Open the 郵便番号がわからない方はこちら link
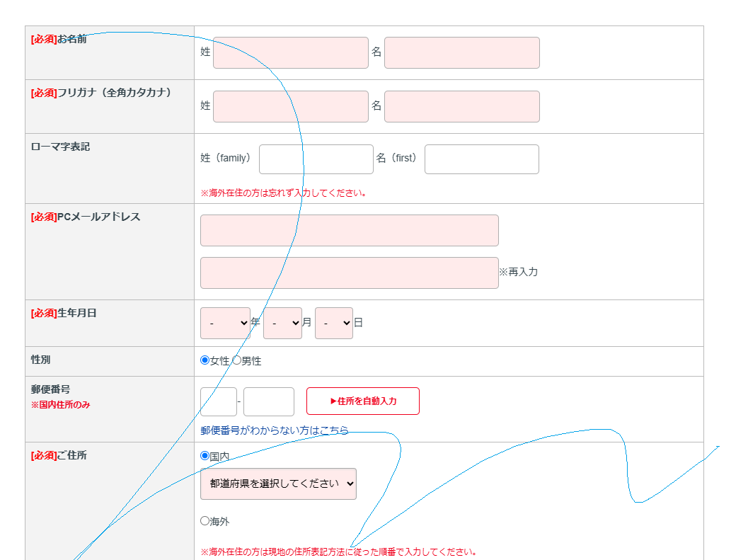The width and height of the screenshot is (731, 560). point(275,430)
